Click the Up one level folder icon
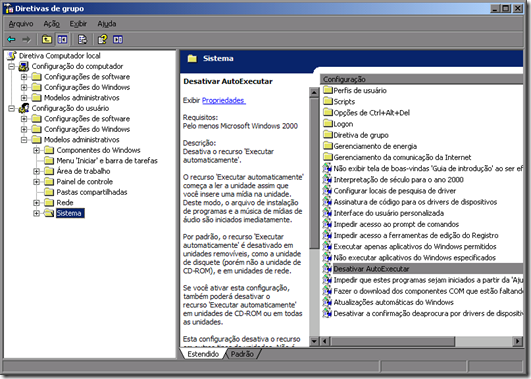The height and width of the screenshot is (379, 531). (x=47, y=40)
